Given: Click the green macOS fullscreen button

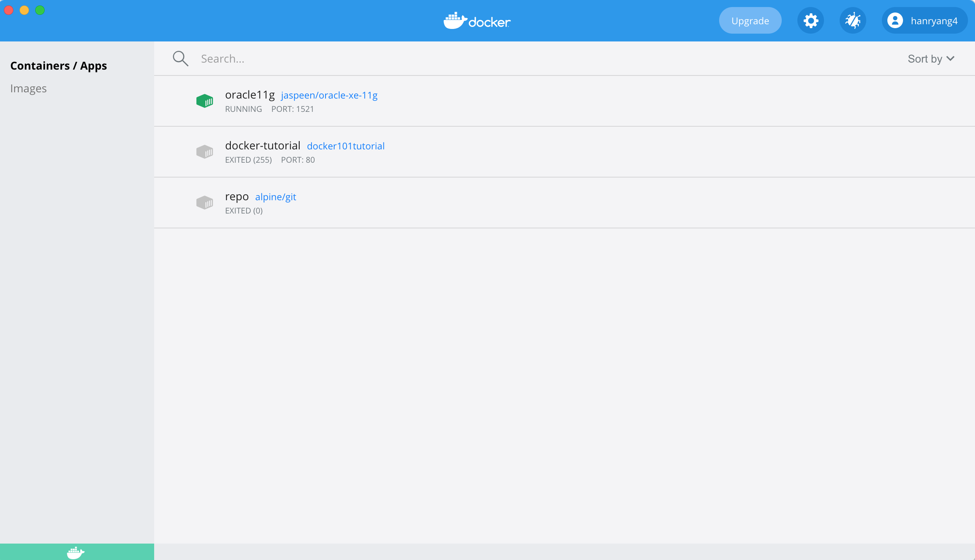Looking at the screenshot, I should click(40, 10).
